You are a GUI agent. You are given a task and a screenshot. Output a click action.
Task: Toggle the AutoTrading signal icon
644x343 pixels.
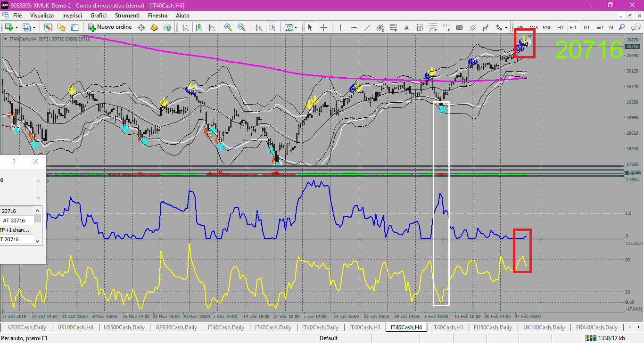(167, 27)
